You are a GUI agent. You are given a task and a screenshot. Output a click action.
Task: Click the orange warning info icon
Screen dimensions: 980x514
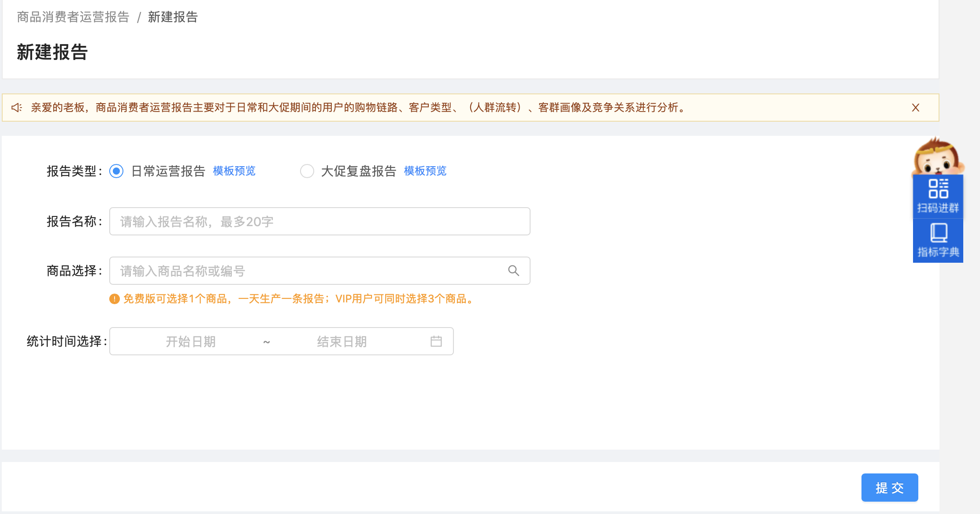click(115, 299)
